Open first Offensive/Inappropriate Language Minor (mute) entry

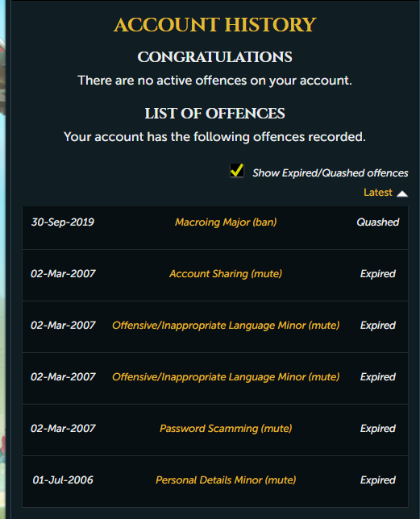[x=226, y=326]
